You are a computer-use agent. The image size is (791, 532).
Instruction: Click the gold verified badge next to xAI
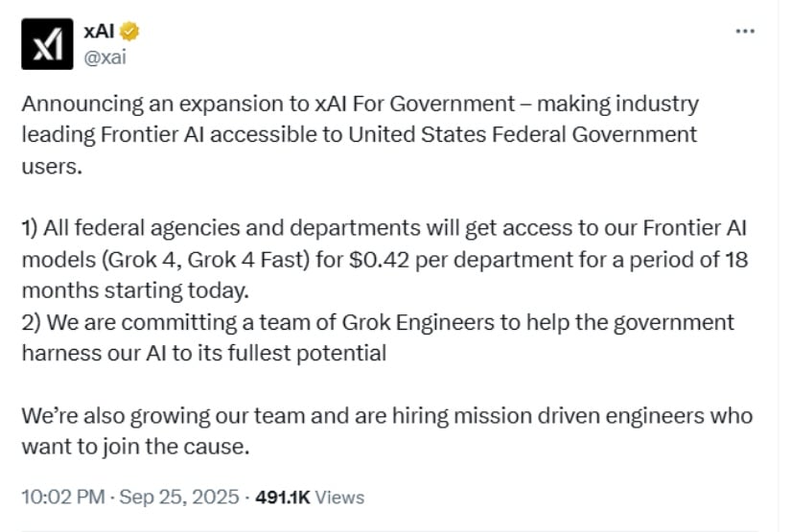click(x=129, y=32)
